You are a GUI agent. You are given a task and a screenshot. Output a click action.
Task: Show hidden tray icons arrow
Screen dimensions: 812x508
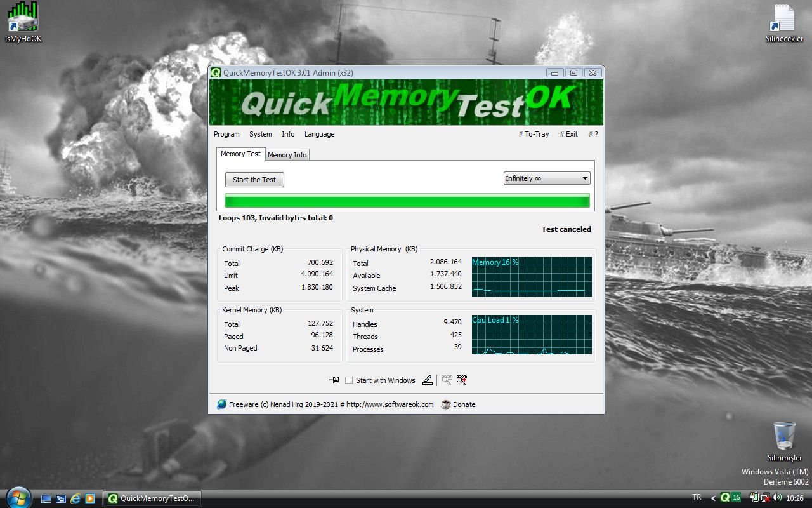[x=713, y=498]
